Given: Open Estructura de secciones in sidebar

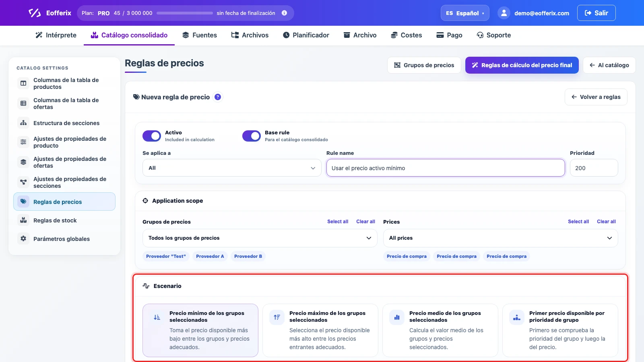Looking at the screenshot, I should point(64,123).
